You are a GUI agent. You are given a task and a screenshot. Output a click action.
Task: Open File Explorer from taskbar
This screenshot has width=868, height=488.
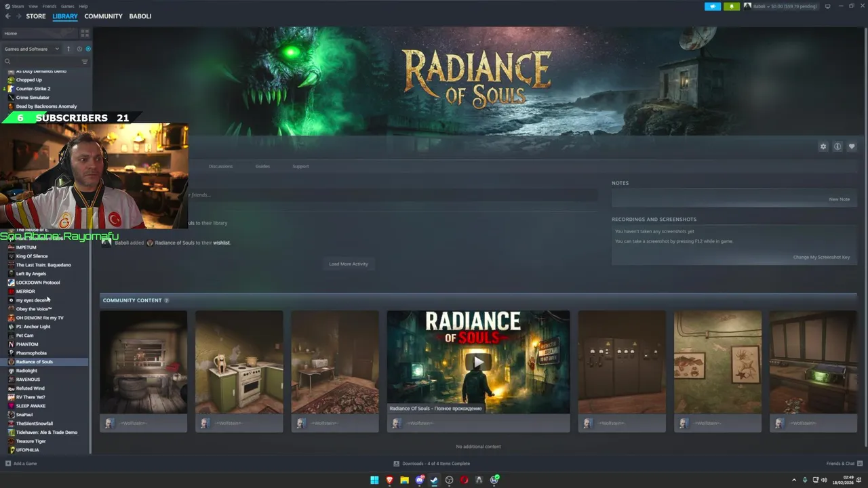coord(404,480)
